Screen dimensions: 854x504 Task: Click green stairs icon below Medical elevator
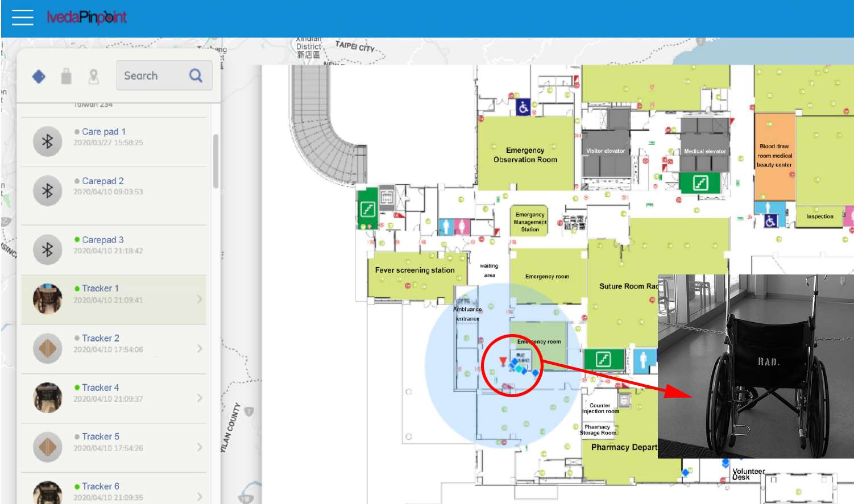[700, 183]
